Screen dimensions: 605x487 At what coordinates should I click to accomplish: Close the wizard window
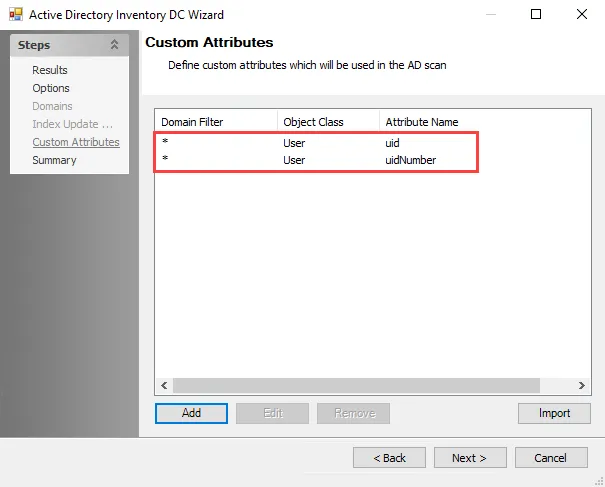click(582, 14)
